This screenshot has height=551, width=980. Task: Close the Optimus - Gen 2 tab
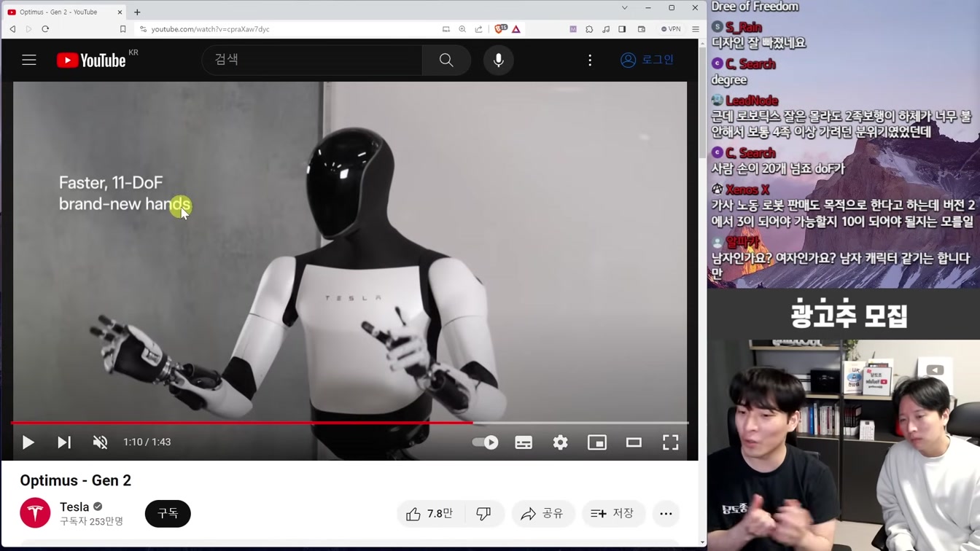[120, 12]
